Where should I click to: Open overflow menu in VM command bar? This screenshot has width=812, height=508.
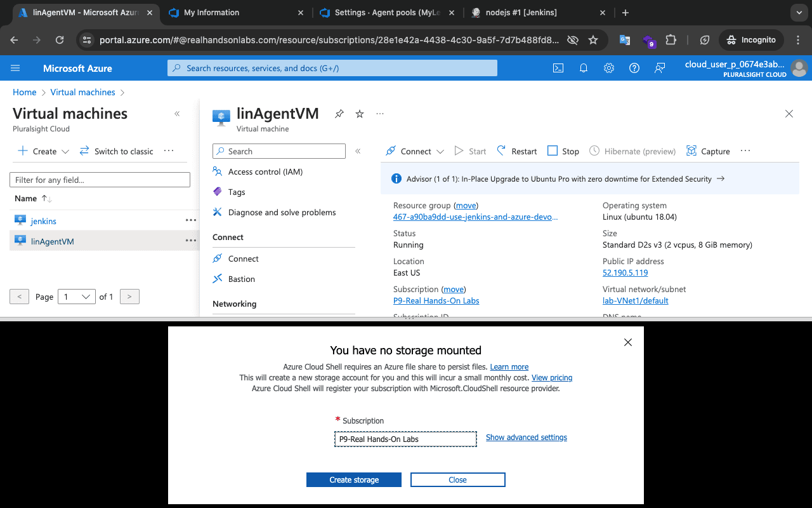click(745, 151)
